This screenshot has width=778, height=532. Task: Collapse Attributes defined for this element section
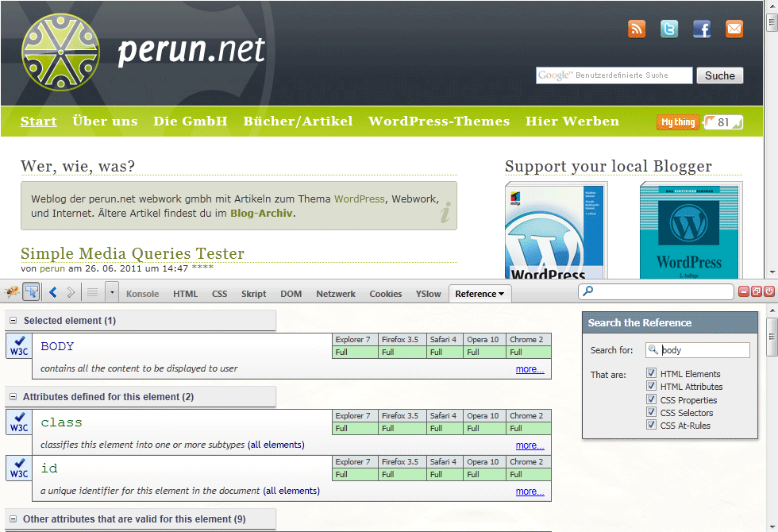(13, 396)
